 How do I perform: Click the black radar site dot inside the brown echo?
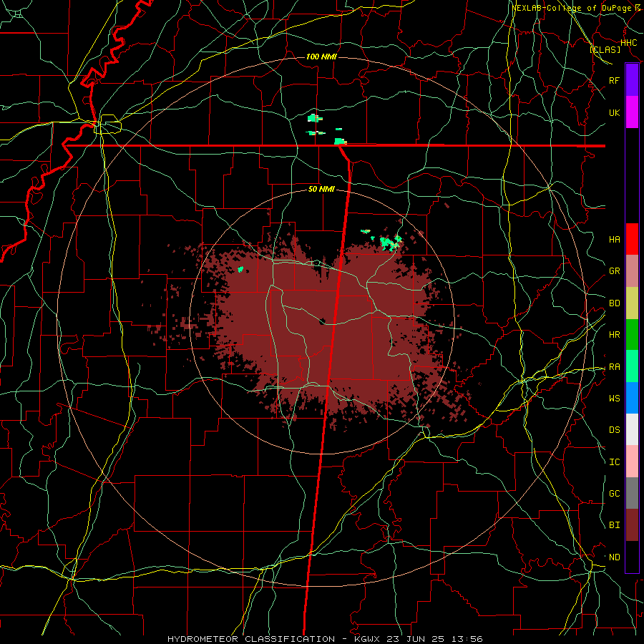(x=323, y=321)
